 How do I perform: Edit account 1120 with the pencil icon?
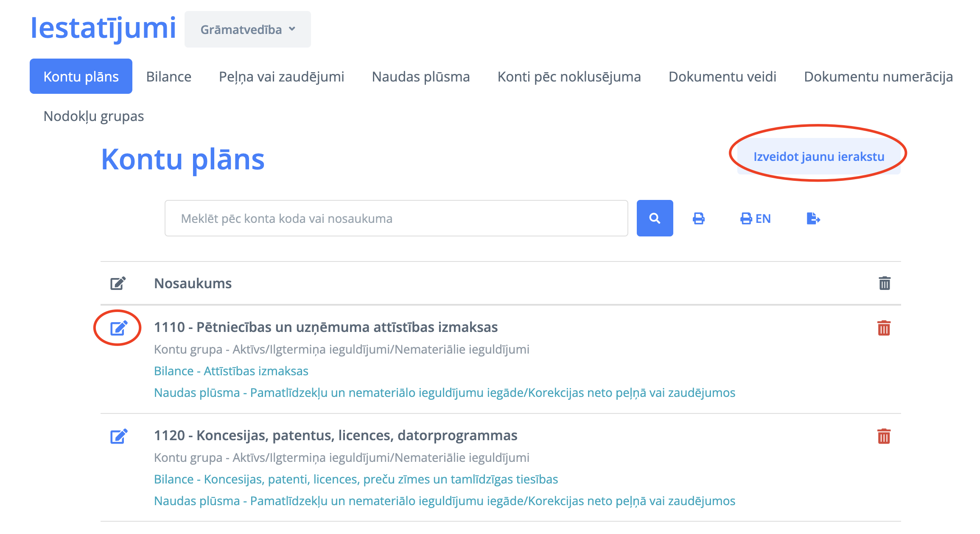(118, 436)
